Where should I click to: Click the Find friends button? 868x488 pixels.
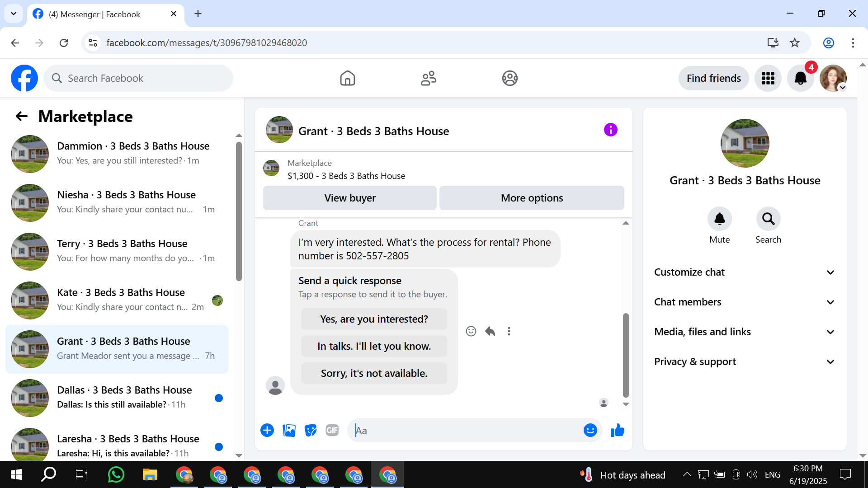[x=713, y=78]
